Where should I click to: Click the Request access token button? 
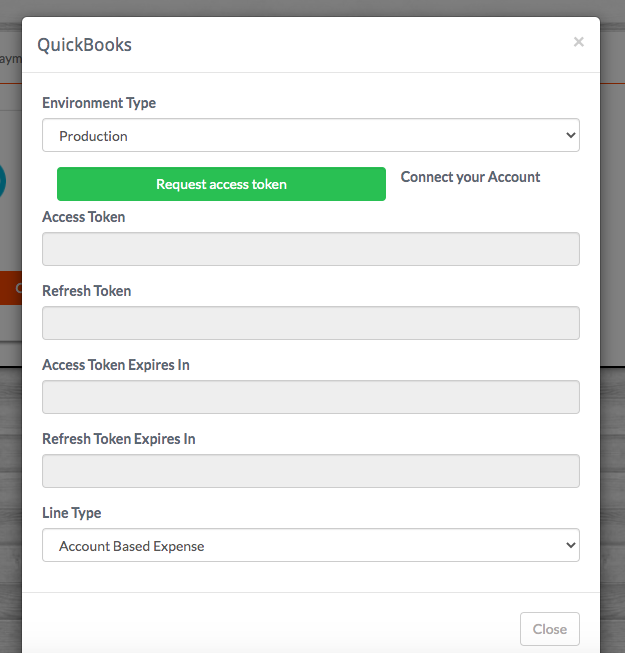[x=221, y=184]
